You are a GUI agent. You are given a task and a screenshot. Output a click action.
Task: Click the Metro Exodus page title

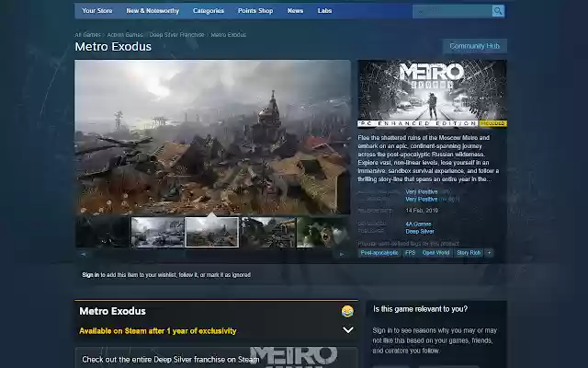pos(113,47)
